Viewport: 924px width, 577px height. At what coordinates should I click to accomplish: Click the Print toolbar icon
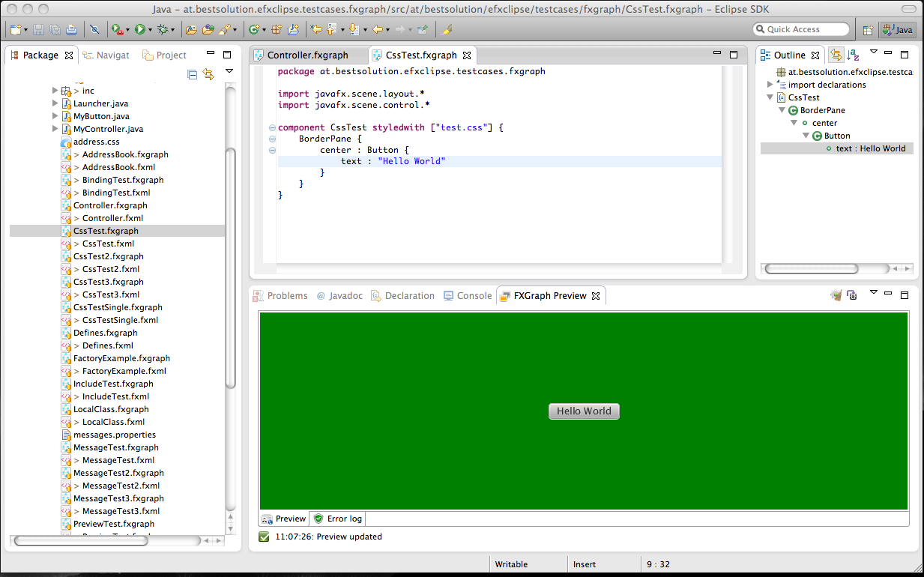click(x=71, y=30)
